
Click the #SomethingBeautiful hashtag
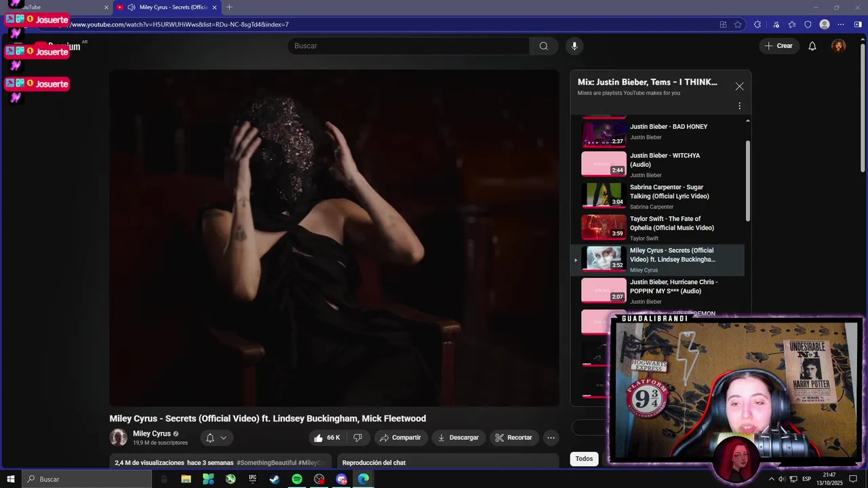[x=267, y=463]
